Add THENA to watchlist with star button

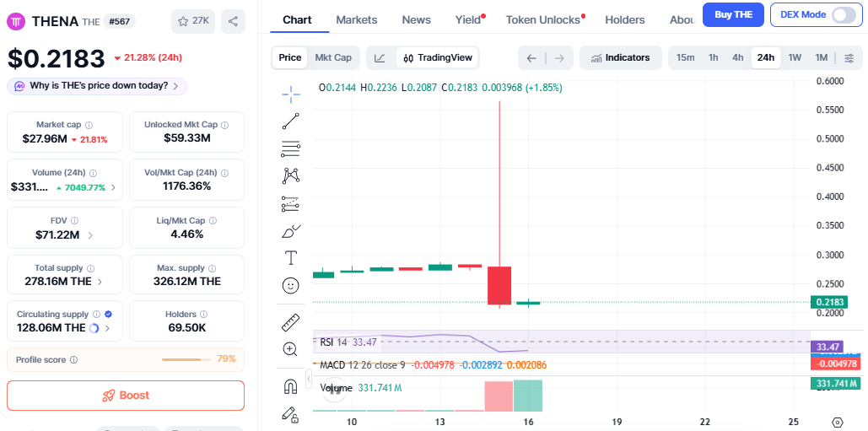pyautogui.click(x=193, y=22)
